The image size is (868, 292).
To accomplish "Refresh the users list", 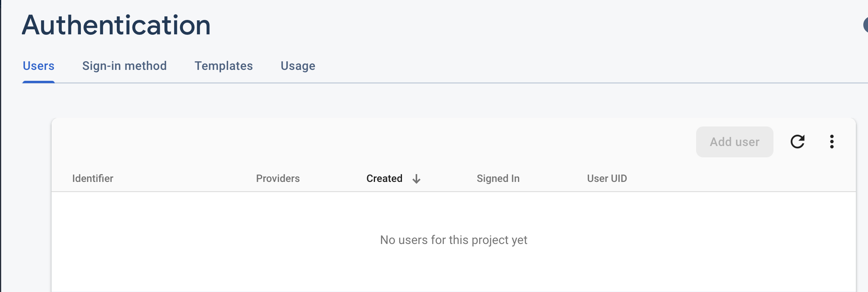I will coord(797,142).
